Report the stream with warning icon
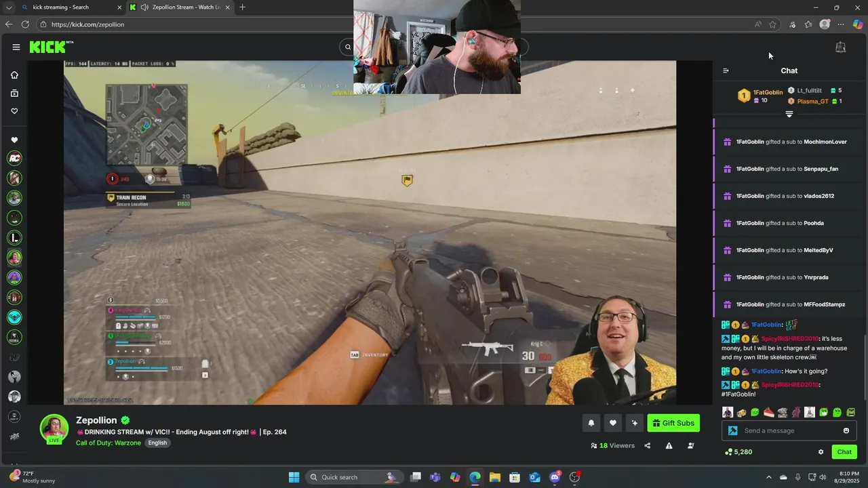This screenshot has width=868, height=488. pos(669,445)
